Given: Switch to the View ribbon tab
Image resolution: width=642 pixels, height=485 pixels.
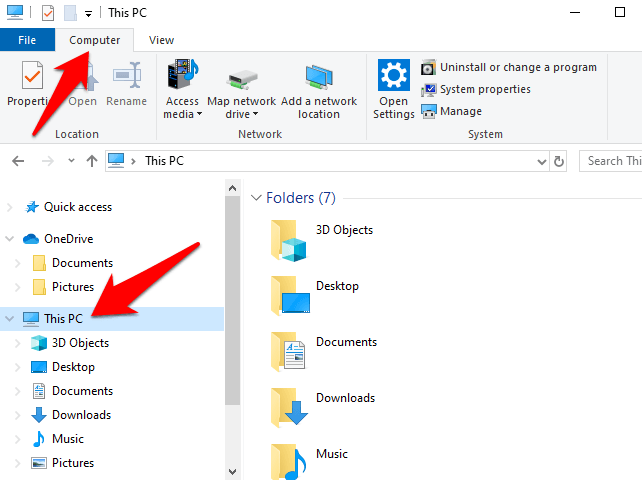Looking at the screenshot, I should (161, 40).
